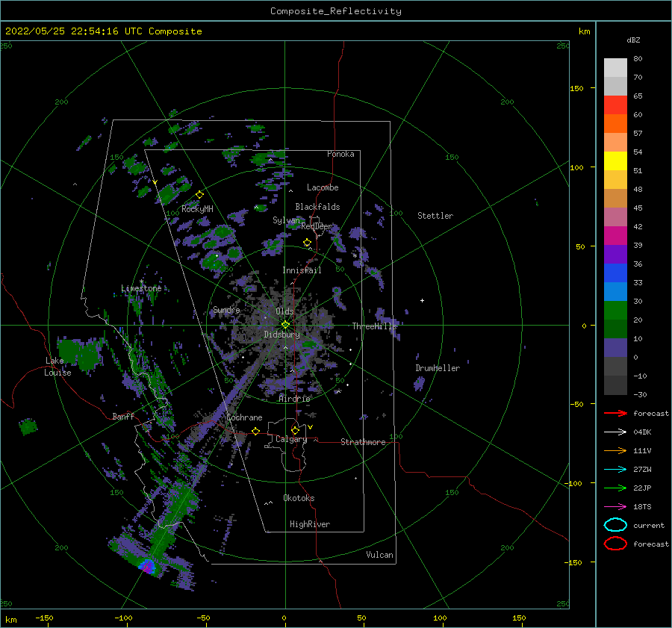
Task: Click the 80 value on dBZ scale
Action: [638, 59]
